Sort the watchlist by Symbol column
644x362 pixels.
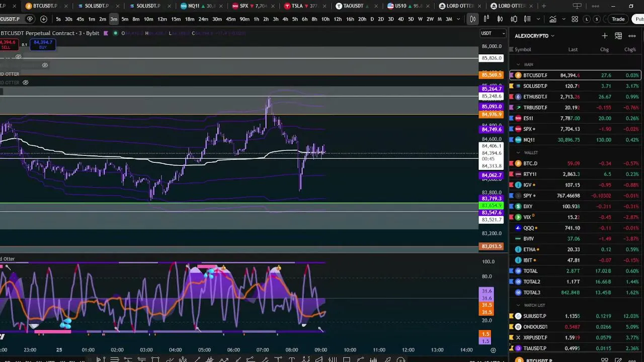coord(523,49)
